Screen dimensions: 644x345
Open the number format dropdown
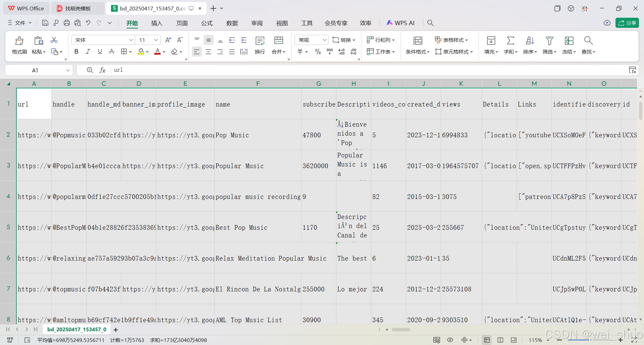[324, 40]
